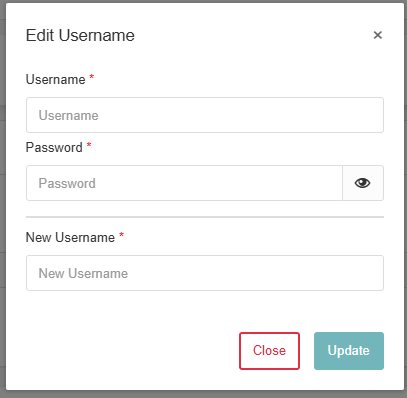Image resolution: width=407 pixels, height=398 pixels.
Task: Click the red-outlined Close button
Action: [269, 351]
